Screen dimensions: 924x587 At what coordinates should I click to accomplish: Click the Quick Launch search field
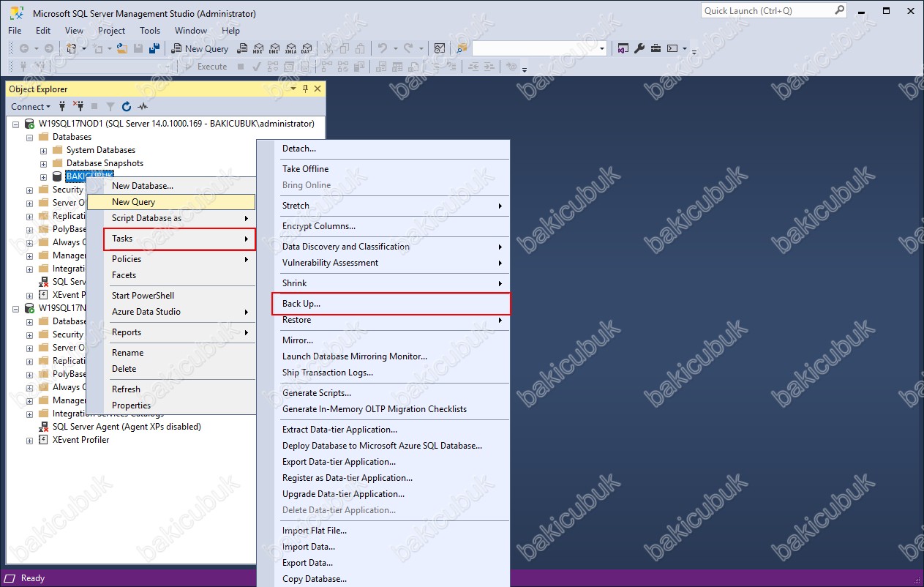767,11
